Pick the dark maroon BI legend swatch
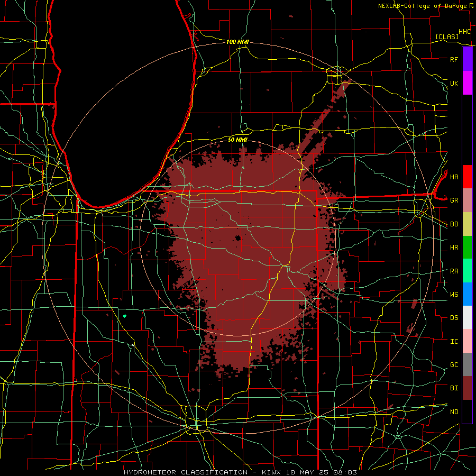 click(x=467, y=388)
